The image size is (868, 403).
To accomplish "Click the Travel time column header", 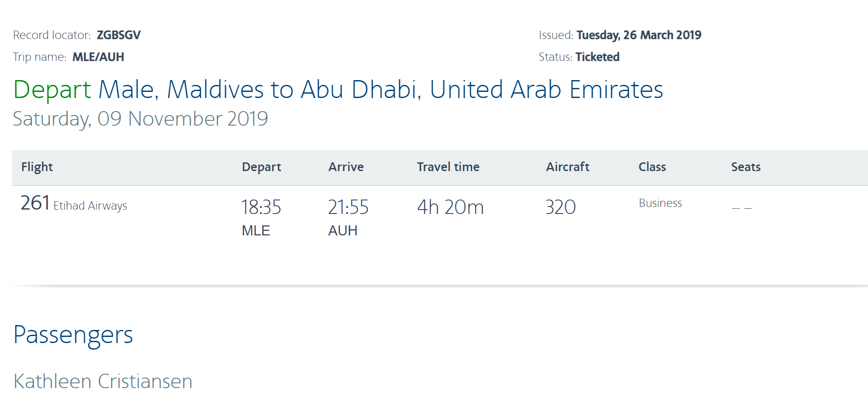I will click(x=448, y=167).
